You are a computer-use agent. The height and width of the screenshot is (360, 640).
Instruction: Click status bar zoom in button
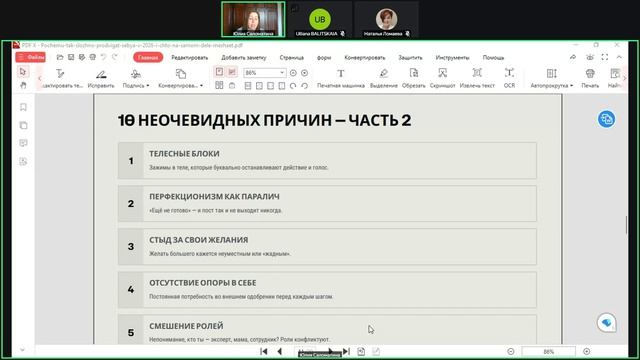[x=587, y=351]
